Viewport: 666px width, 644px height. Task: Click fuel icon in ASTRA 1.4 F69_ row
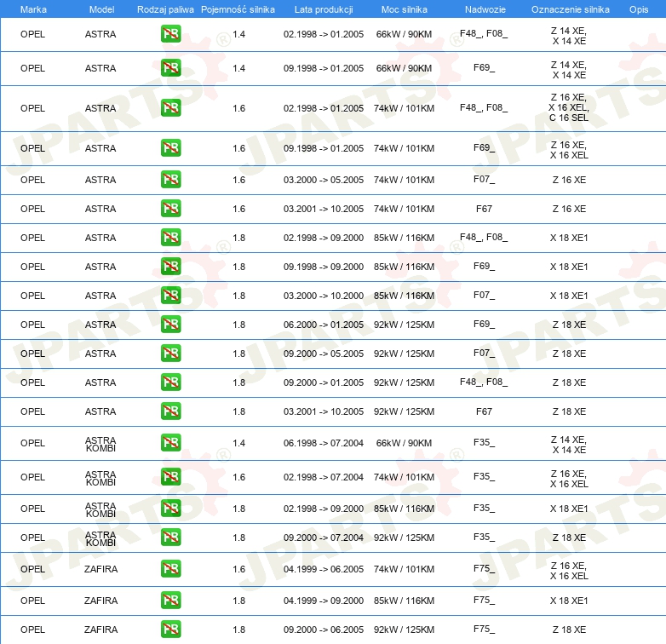pos(170,68)
